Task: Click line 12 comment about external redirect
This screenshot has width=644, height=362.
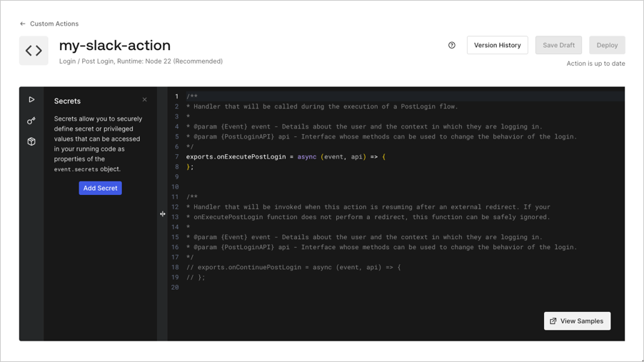Action: click(368, 206)
